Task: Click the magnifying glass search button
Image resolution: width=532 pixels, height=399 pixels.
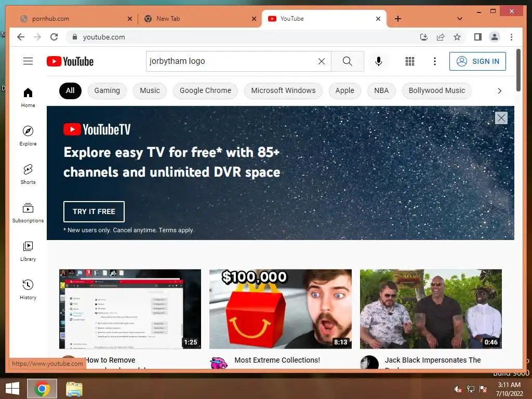Action: click(347, 61)
